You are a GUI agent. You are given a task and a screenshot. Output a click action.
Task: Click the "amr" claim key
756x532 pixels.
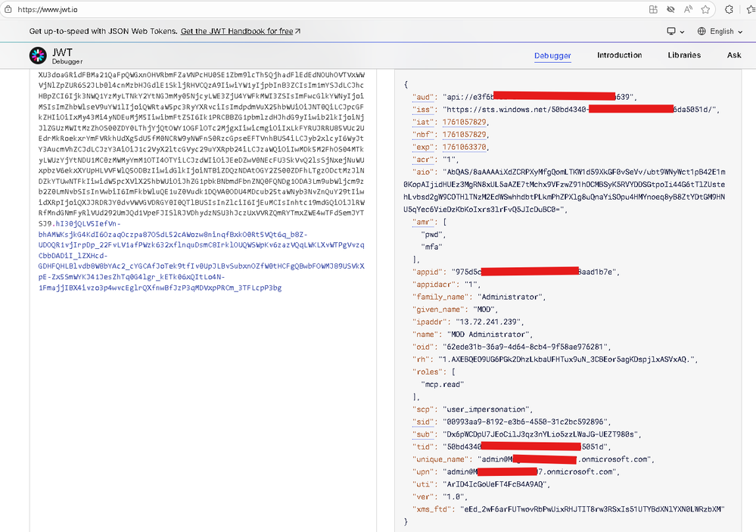(423, 222)
